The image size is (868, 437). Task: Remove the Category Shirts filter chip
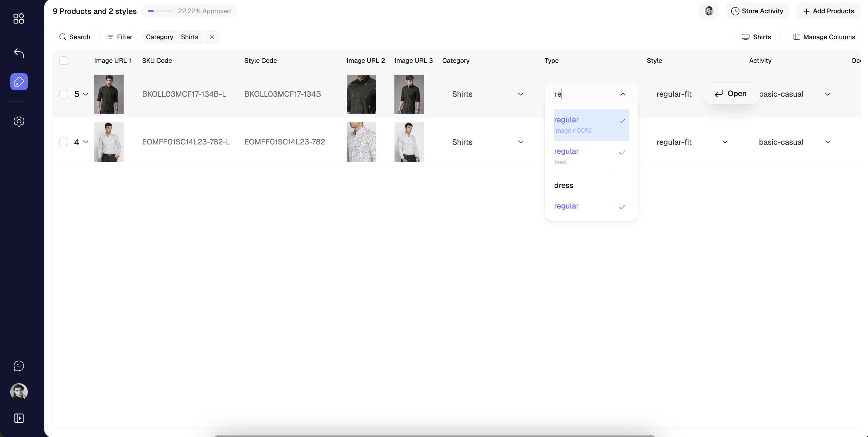pos(212,37)
